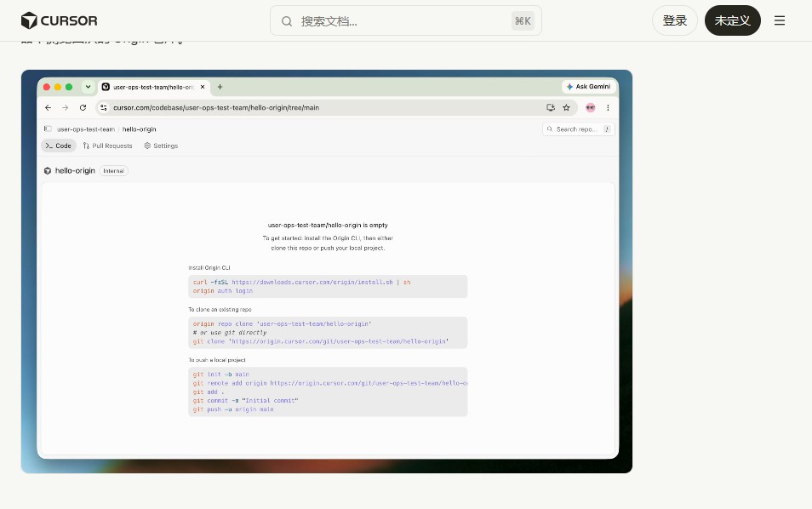This screenshot has width=812, height=509.
Task: Click the 登录 login button
Action: 675,20
